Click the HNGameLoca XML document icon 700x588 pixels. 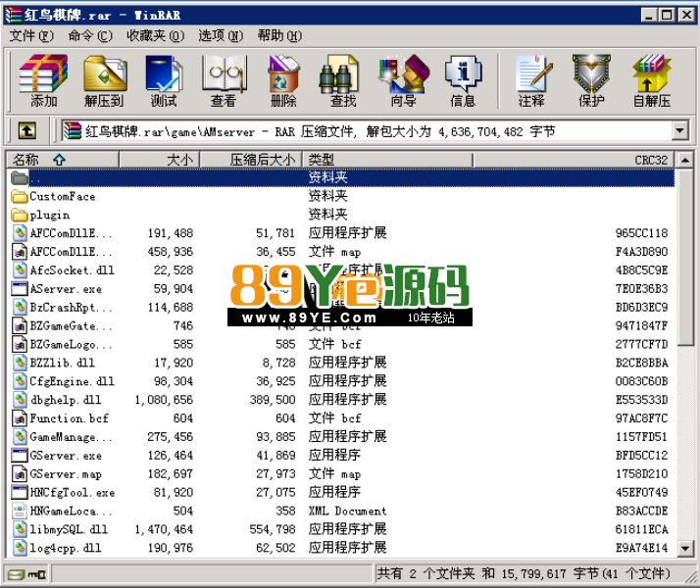(20, 511)
